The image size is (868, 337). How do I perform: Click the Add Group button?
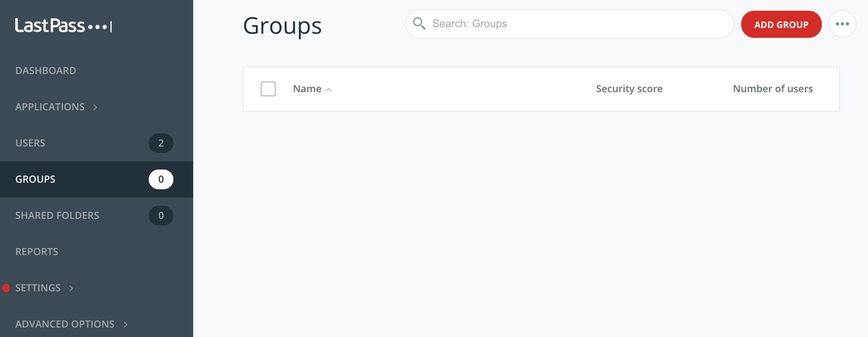pyautogui.click(x=781, y=24)
